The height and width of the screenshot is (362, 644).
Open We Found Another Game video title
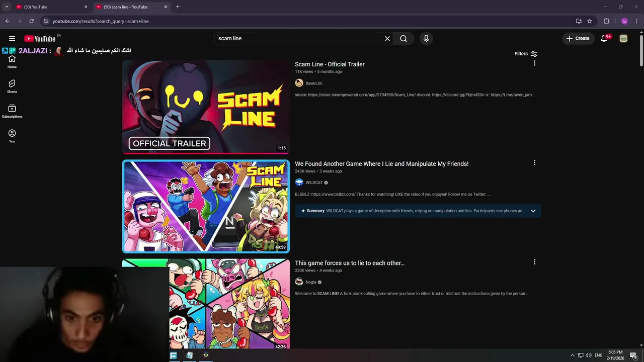tap(381, 164)
